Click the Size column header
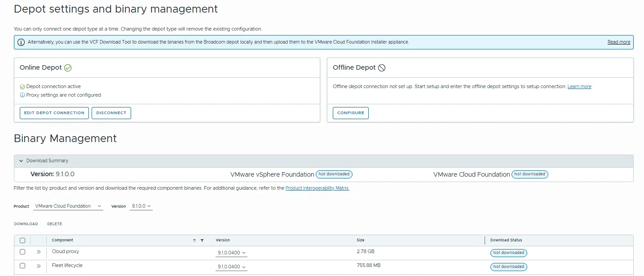Viewport: 644px width, 276px height. coord(361,240)
